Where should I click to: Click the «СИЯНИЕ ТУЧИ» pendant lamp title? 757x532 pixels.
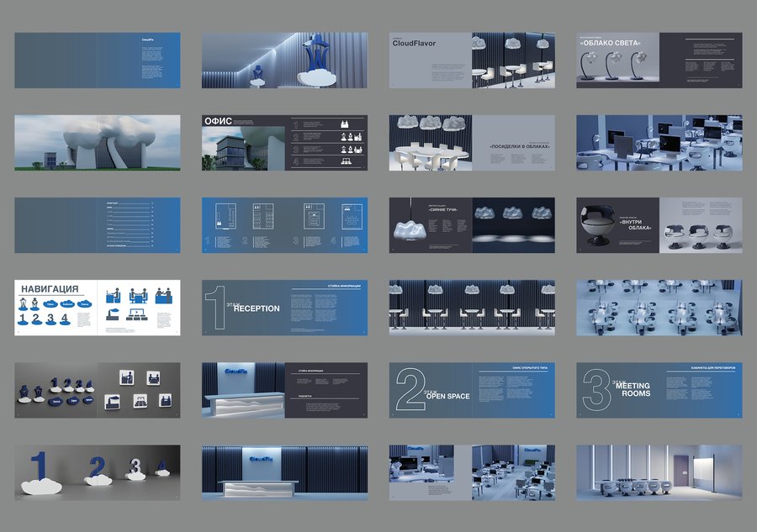[443, 210]
